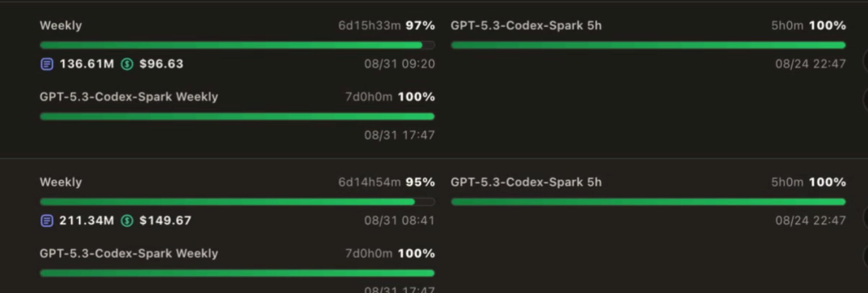Viewport: 868px width, 293px height.
Task: Click the 6d15h33m remaining time label
Action: click(x=369, y=25)
